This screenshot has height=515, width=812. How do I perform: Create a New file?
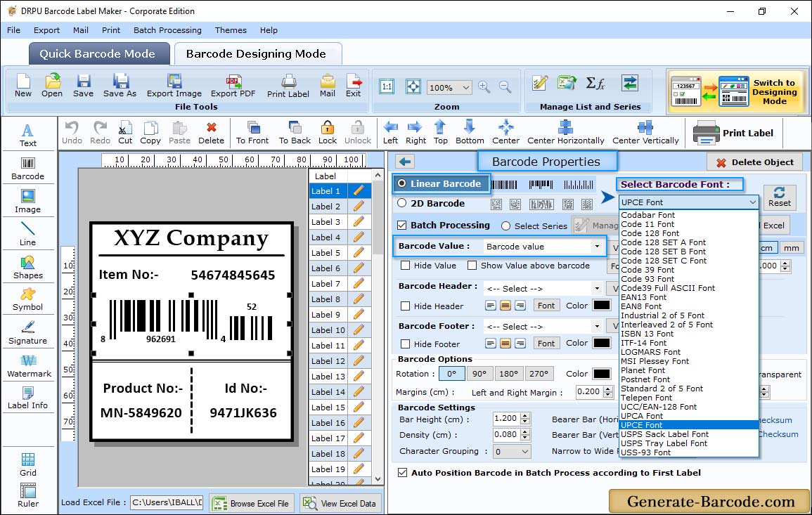point(22,86)
